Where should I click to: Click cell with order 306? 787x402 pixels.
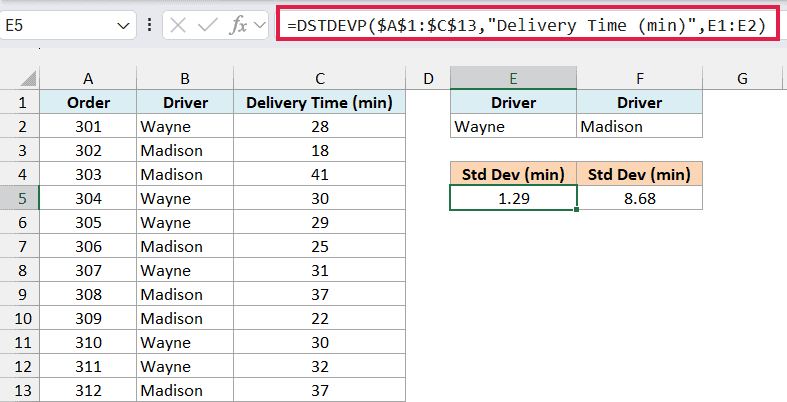[x=88, y=246]
